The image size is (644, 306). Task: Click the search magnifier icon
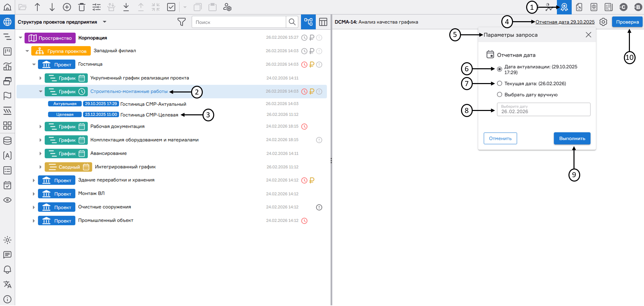tap(292, 22)
